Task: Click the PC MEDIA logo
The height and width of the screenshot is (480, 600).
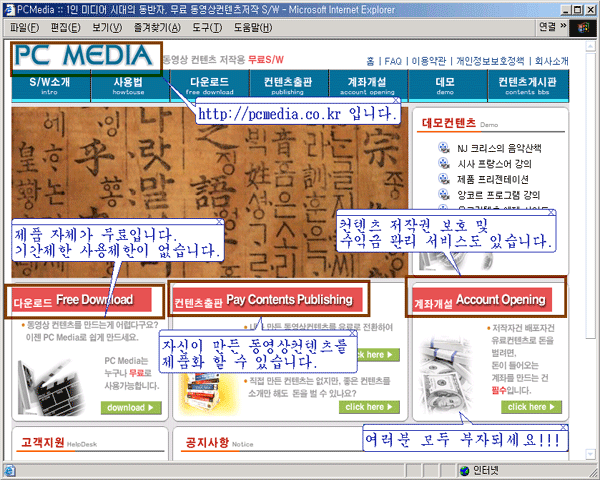Action: (84, 56)
